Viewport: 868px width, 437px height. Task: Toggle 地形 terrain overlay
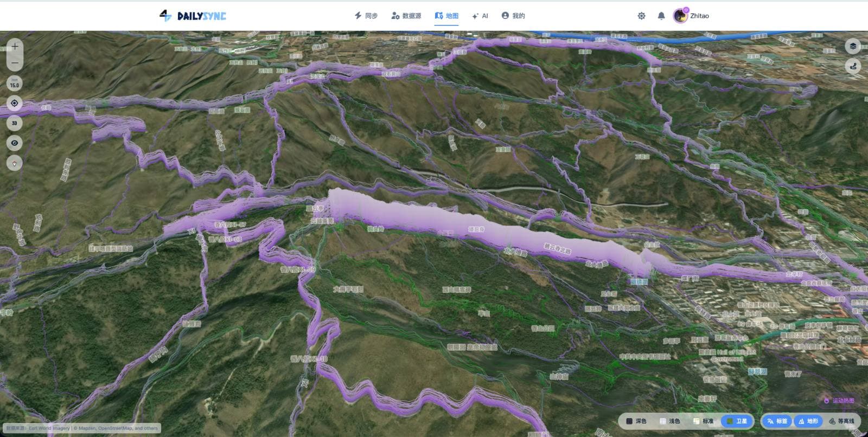[x=808, y=421]
